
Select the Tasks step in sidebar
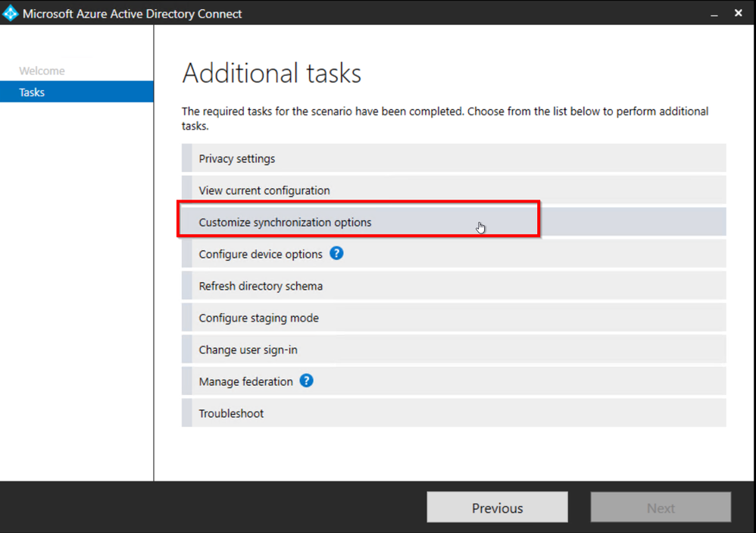coord(32,92)
